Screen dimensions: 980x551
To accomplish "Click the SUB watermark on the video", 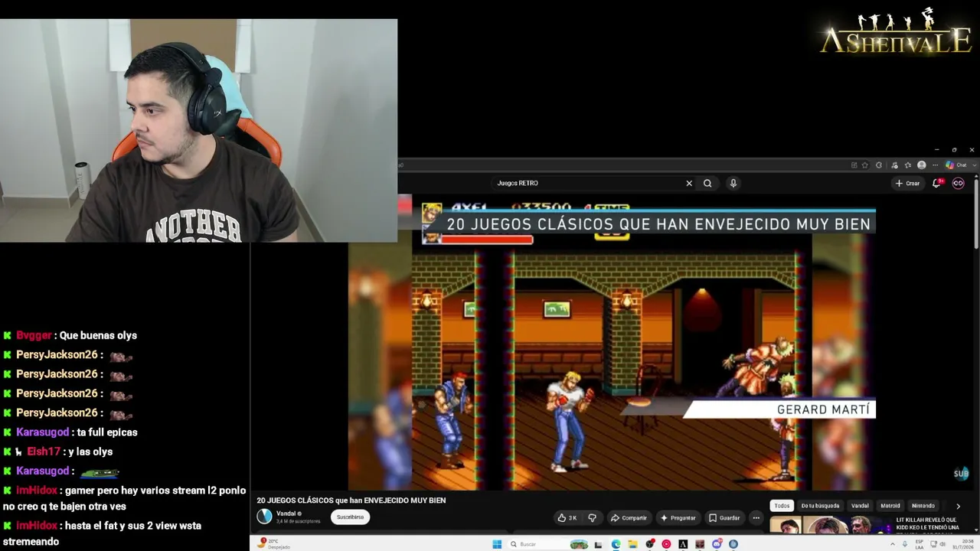I will [x=961, y=474].
